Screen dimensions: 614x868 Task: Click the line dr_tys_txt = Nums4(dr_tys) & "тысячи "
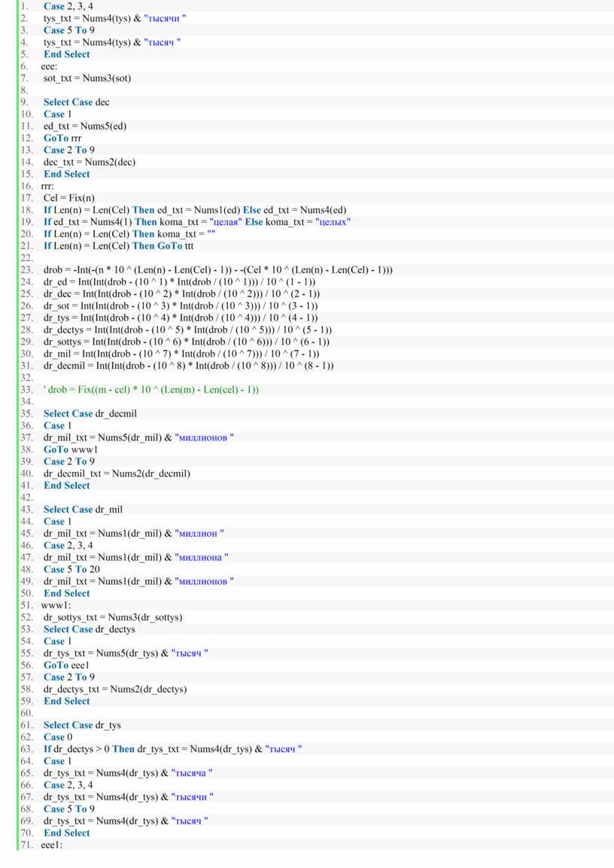point(129,797)
